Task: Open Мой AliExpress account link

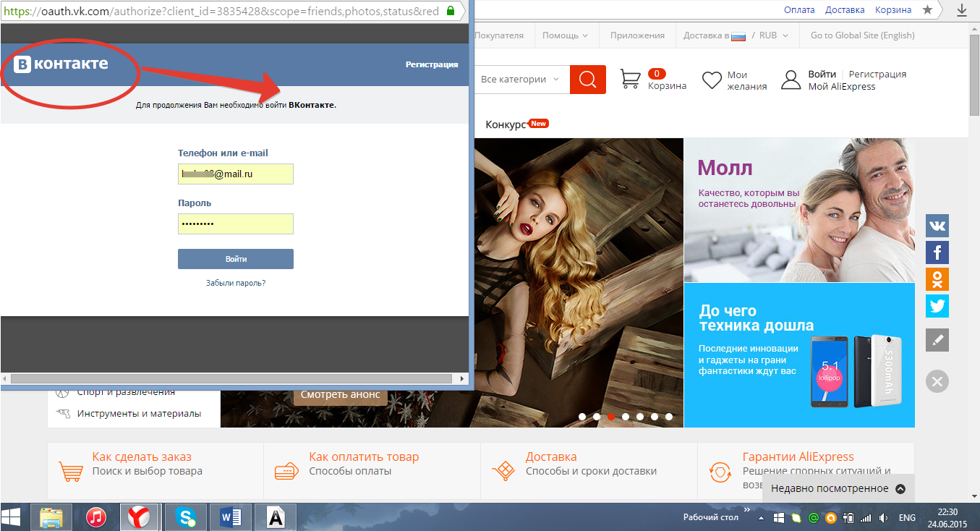Action: 842,87
